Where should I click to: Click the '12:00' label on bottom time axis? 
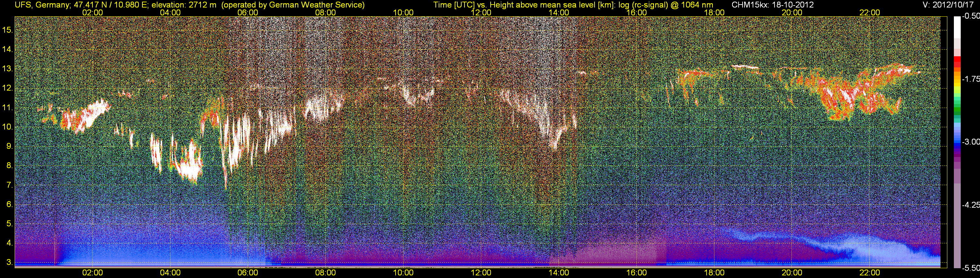[481, 273]
